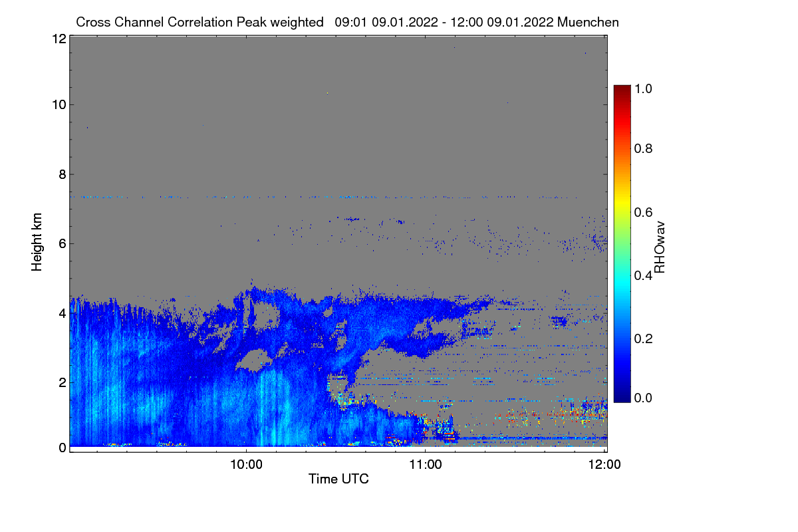The width and height of the screenshot is (798, 532).
Task: Click the 10:00 time axis tick label
Action: 246,465
